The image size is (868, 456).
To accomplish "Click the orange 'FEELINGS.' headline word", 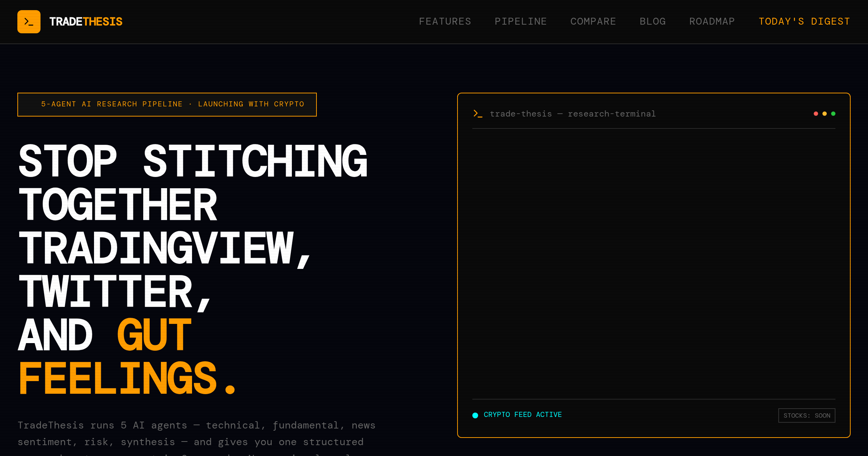I will tap(127, 379).
